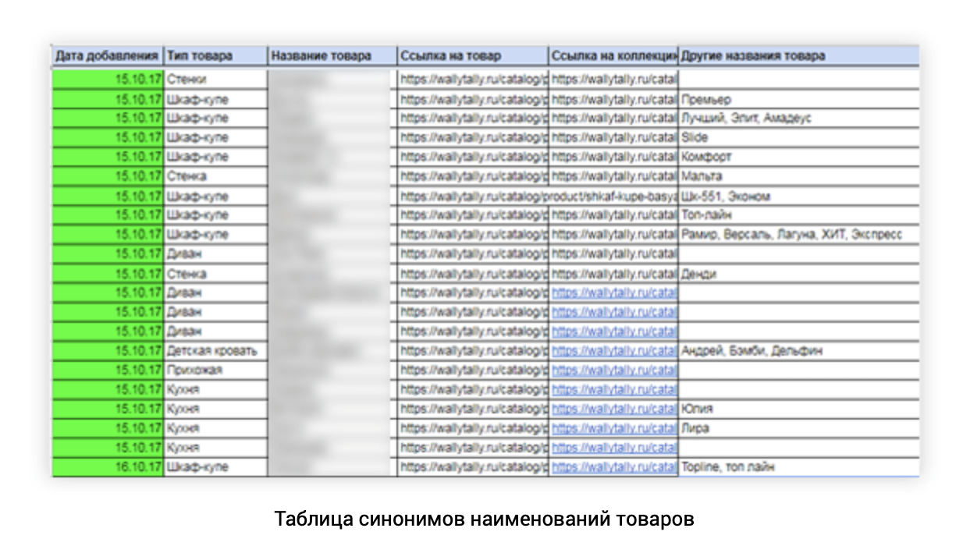Click the collection URL in the Мальта row
Image resolution: width=963 pixels, height=560 pixels.
point(613,176)
